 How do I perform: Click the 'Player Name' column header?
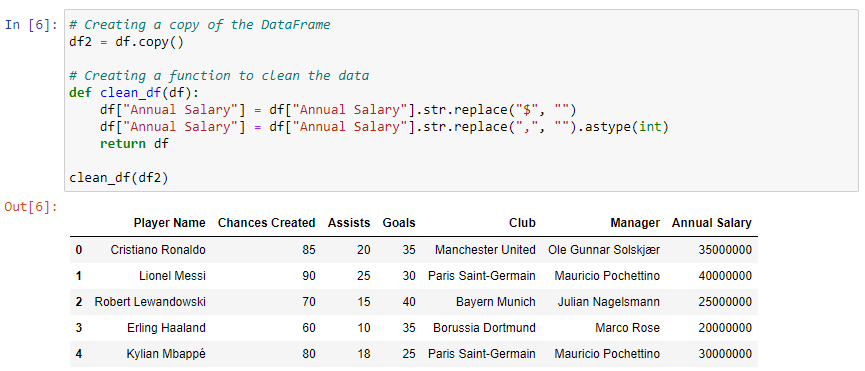coord(169,223)
